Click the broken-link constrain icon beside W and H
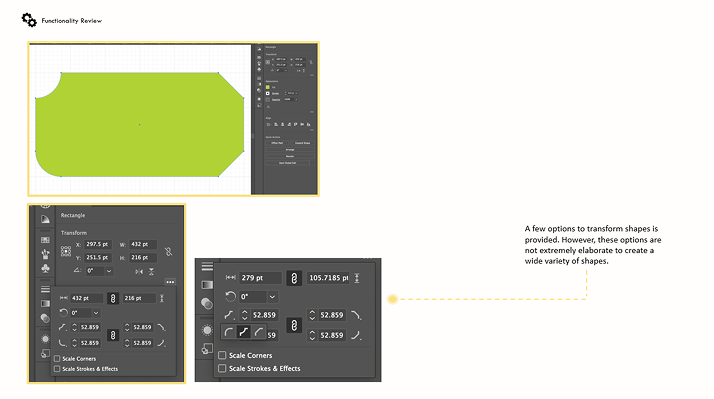 [168, 251]
